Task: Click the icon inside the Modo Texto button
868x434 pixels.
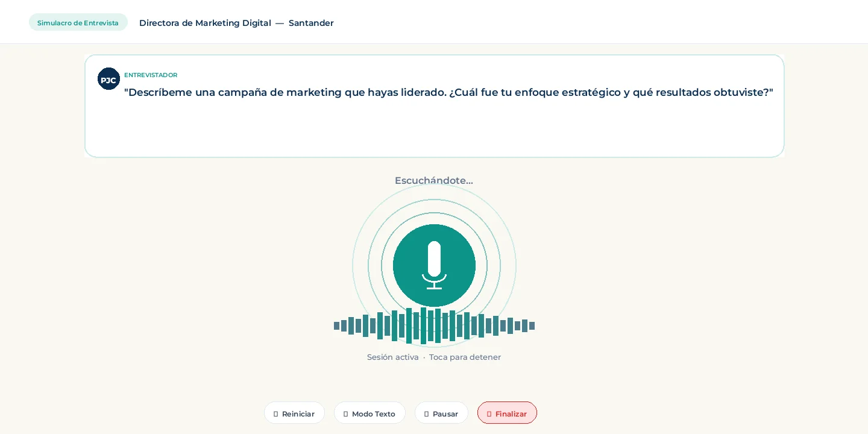Action: coord(345,414)
